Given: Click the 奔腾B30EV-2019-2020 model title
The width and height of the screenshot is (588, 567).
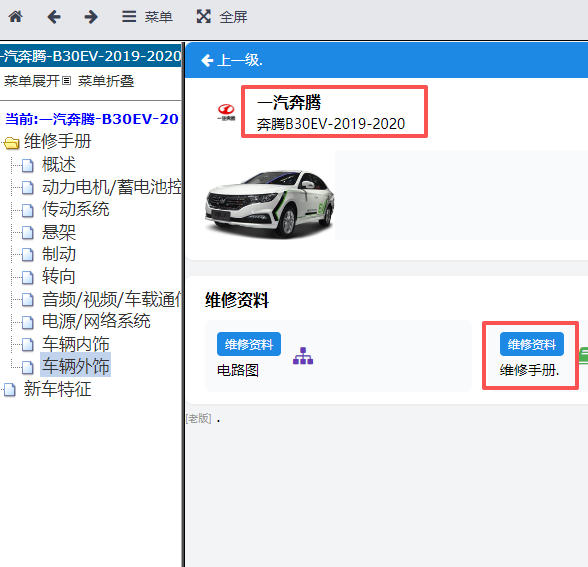Looking at the screenshot, I should point(331,124).
